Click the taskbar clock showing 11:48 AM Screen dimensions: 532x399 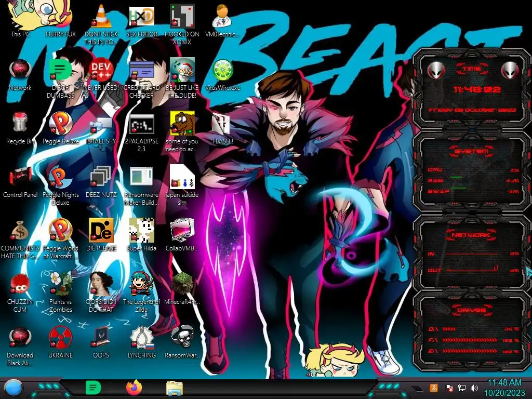(504, 388)
